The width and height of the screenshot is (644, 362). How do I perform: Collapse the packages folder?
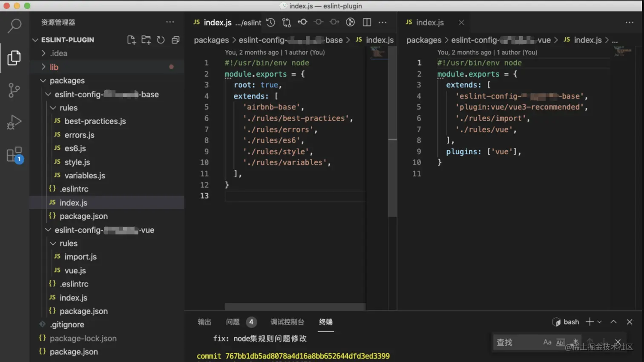43,81
